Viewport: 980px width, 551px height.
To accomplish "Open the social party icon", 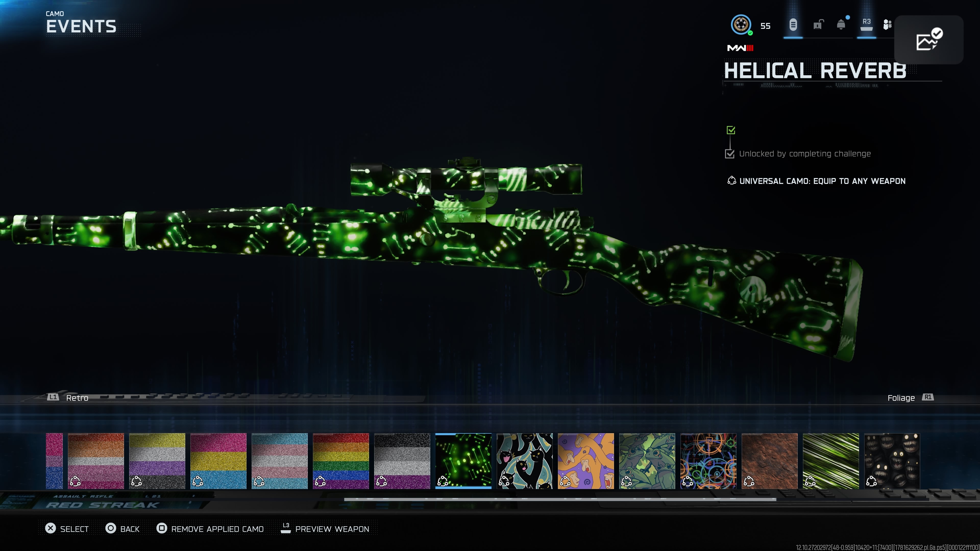I will [887, 25].
